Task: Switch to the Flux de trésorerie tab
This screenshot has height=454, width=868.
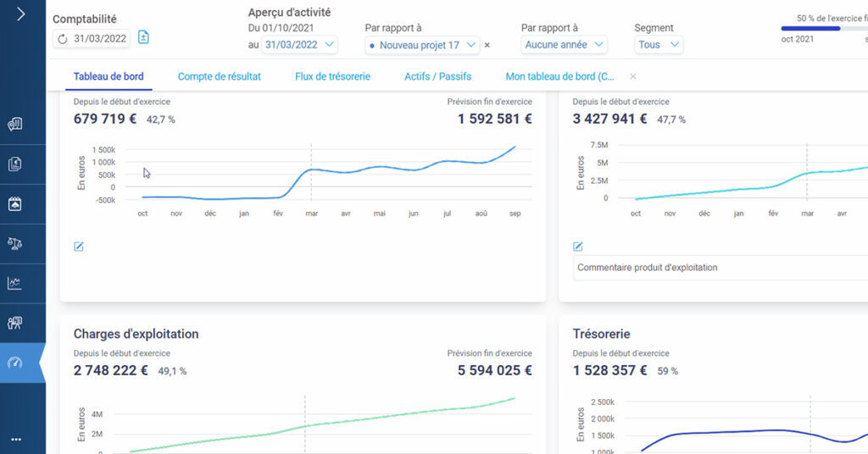Action: 332,76
